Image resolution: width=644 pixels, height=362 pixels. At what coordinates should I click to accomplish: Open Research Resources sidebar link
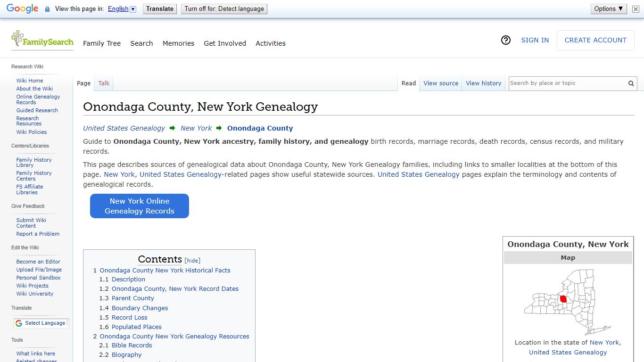click(29, 121)
